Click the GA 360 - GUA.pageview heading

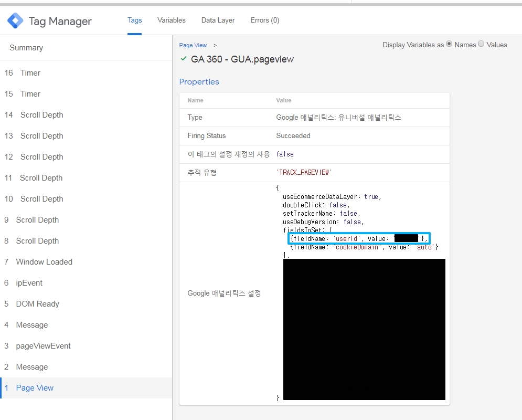242,59
